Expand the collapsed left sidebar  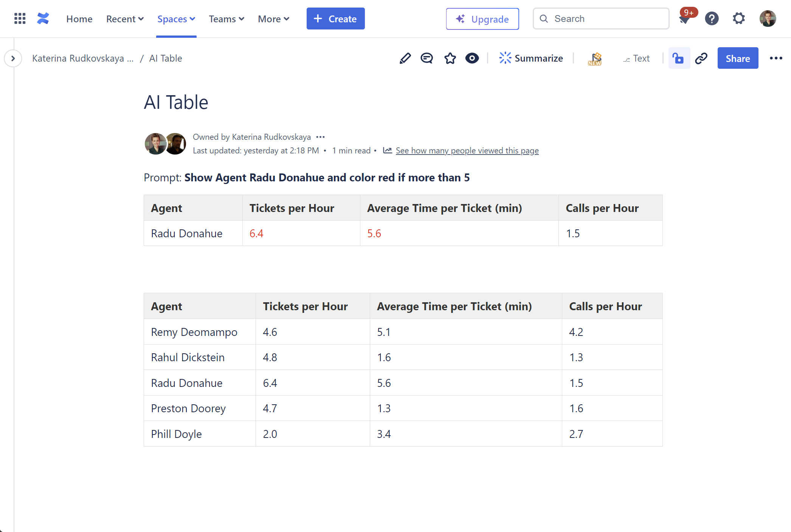(13, 59)
